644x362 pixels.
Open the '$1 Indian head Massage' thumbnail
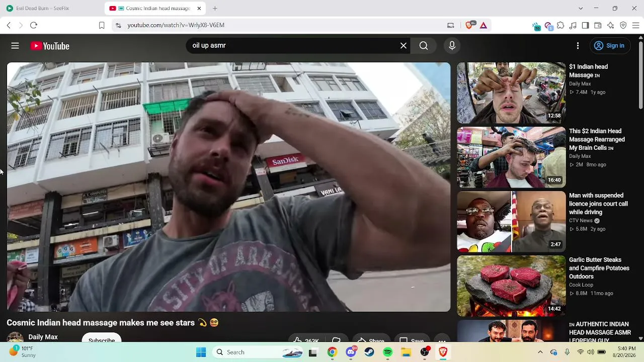[511, 93]
